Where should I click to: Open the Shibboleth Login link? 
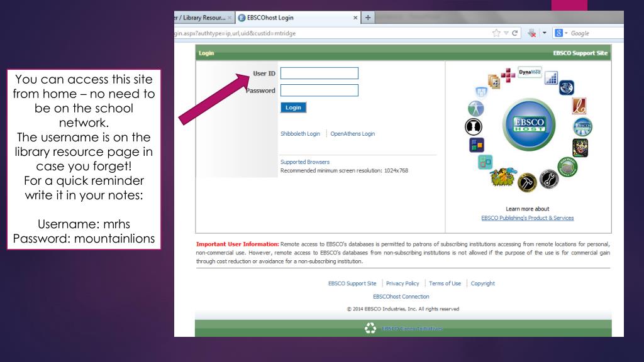point(300,134)
